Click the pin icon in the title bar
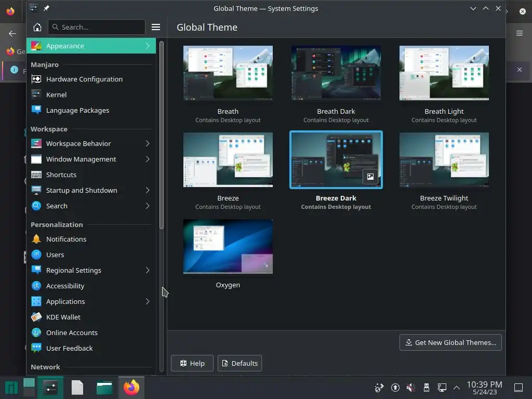The height and width of the screenshot is (399, 532). (x=46, y=8)
